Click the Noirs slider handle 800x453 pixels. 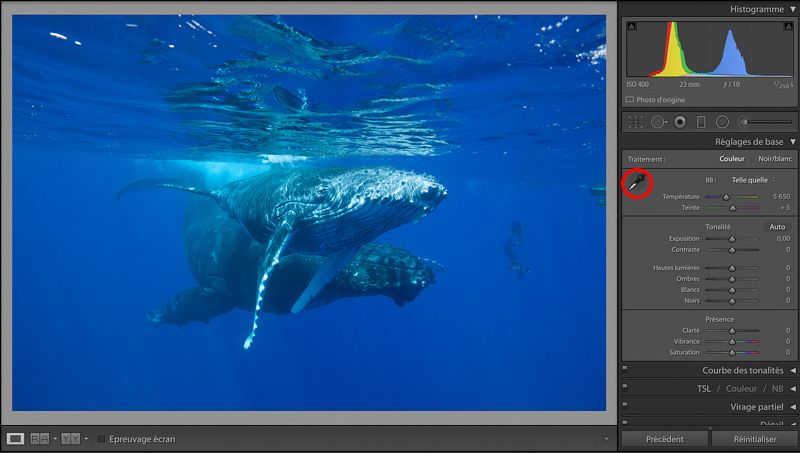(732, 301)
